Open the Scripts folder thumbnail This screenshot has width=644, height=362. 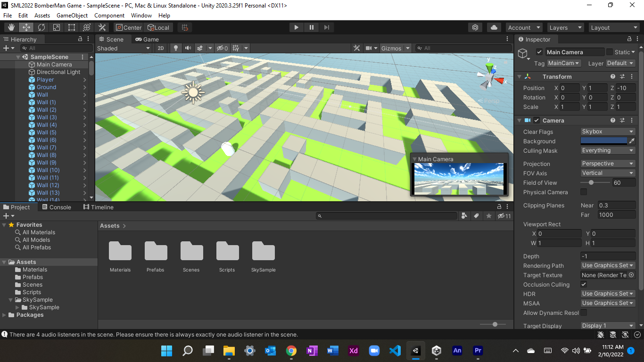(x=227, y=257)
